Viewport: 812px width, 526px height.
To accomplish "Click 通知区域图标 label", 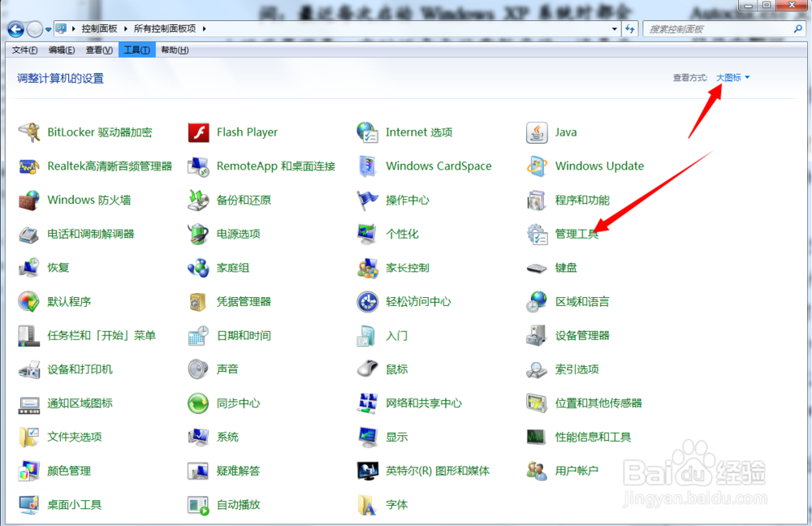I will click(80, 403).
